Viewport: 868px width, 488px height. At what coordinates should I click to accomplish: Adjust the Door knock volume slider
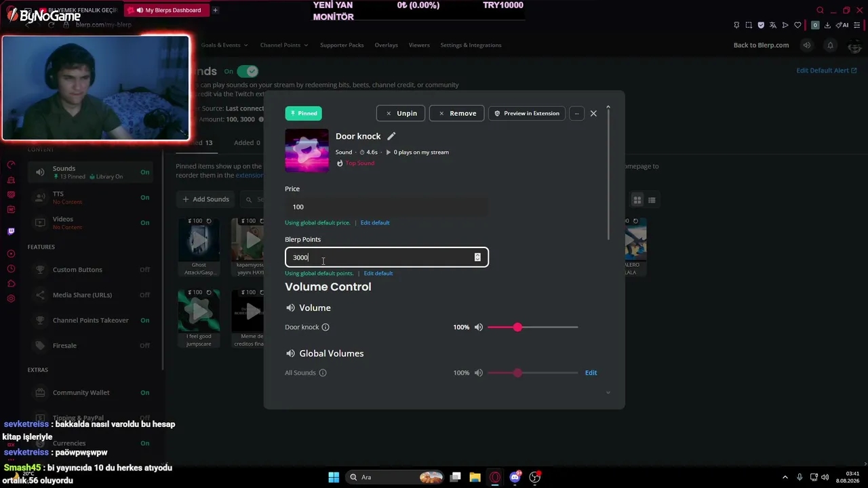click(532, 327)
